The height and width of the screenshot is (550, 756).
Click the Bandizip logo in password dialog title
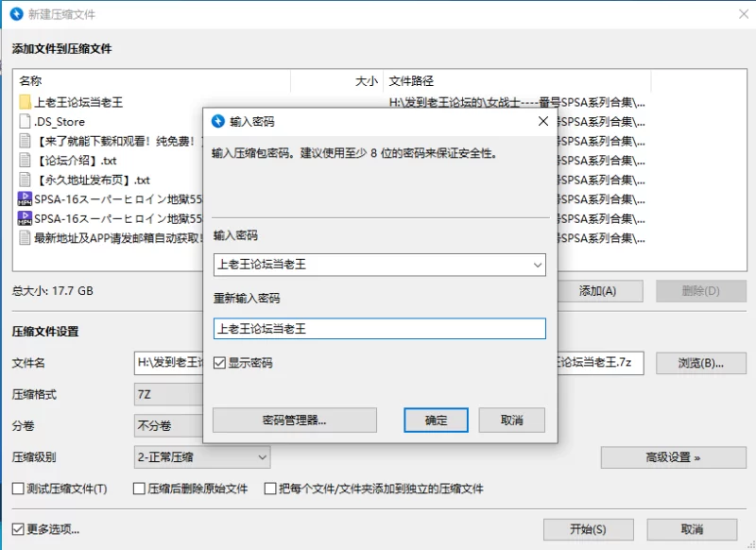tap(218, 121)
